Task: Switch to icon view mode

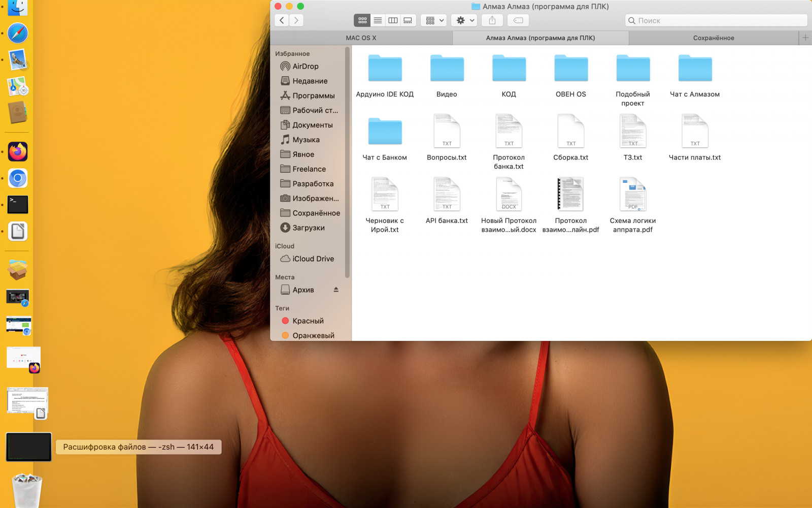Action: tap(362, 20)
